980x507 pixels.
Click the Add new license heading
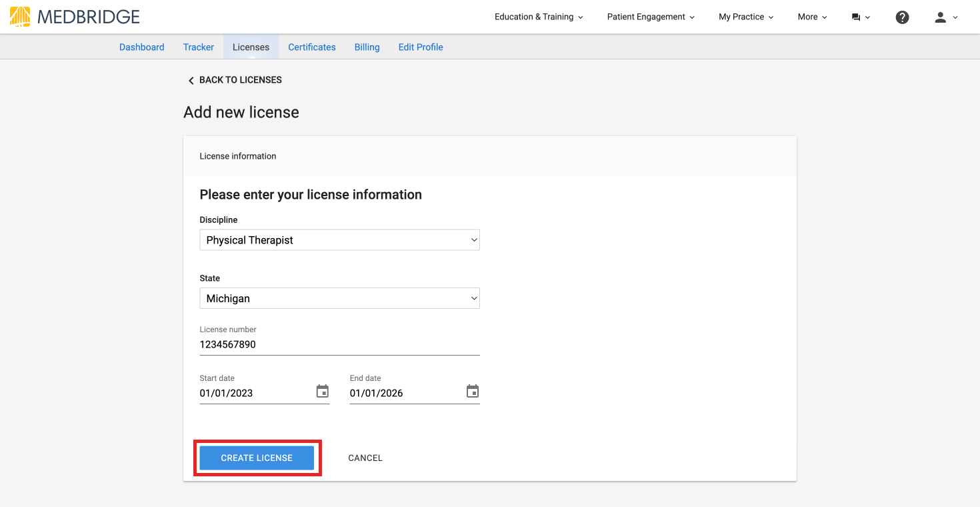[241, 112]
